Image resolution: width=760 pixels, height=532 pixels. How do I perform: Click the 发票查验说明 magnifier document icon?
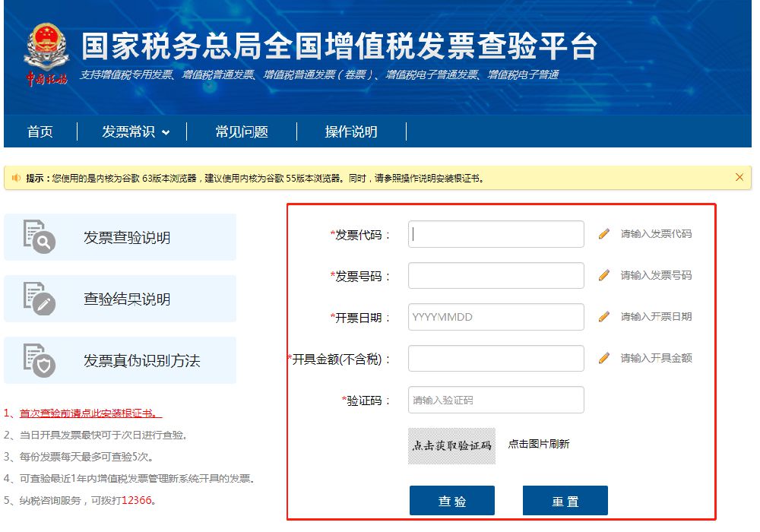click(39, 236)
